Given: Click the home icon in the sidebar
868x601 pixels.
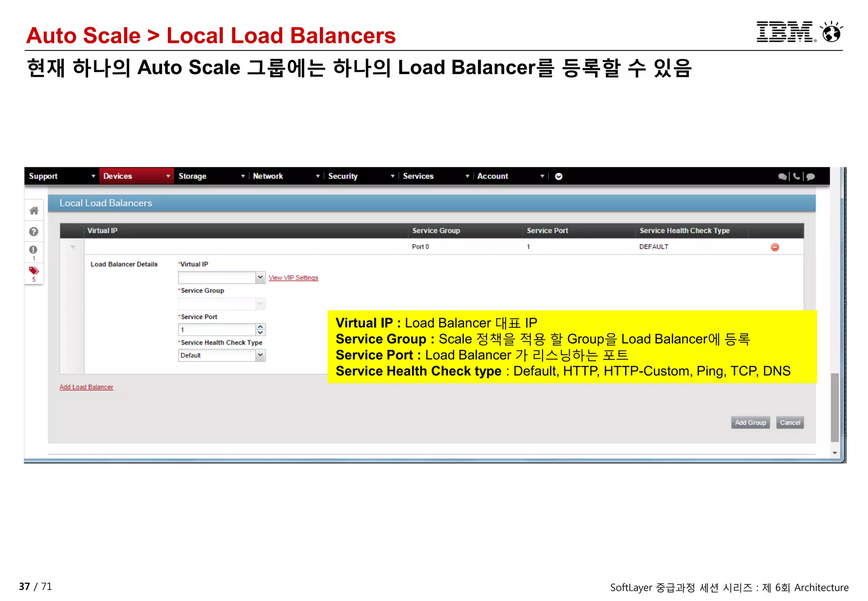Looking at the screenshot, I should [x=34, y=210].
